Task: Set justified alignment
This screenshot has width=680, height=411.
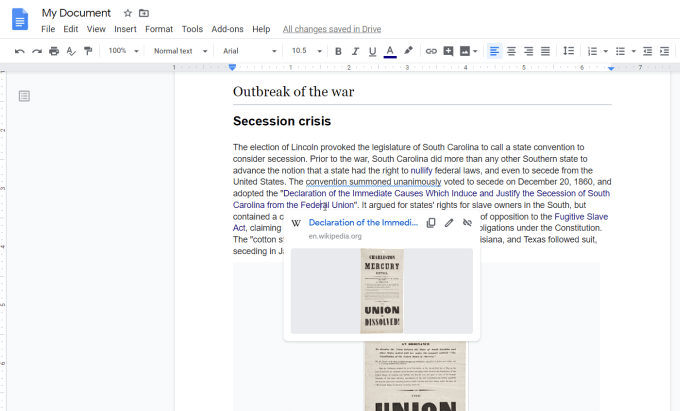Action: (545, 51)
